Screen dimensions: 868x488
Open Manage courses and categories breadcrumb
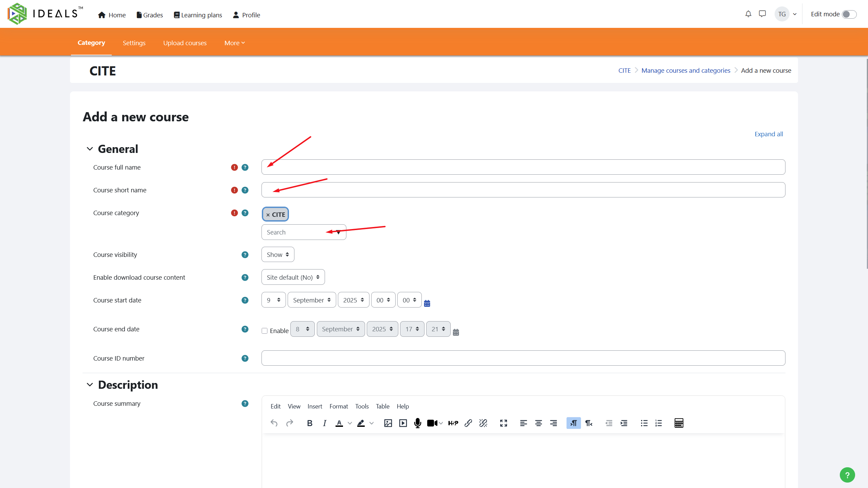(x=686, y=70)
